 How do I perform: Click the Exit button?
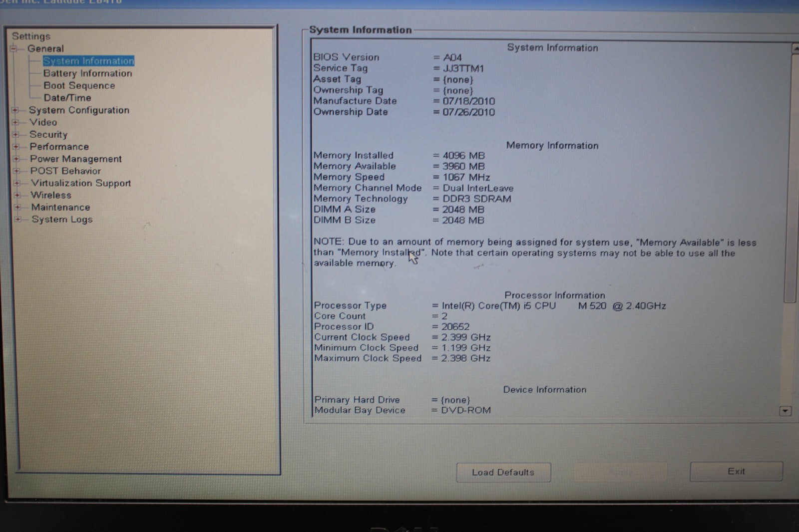[736, 471]
